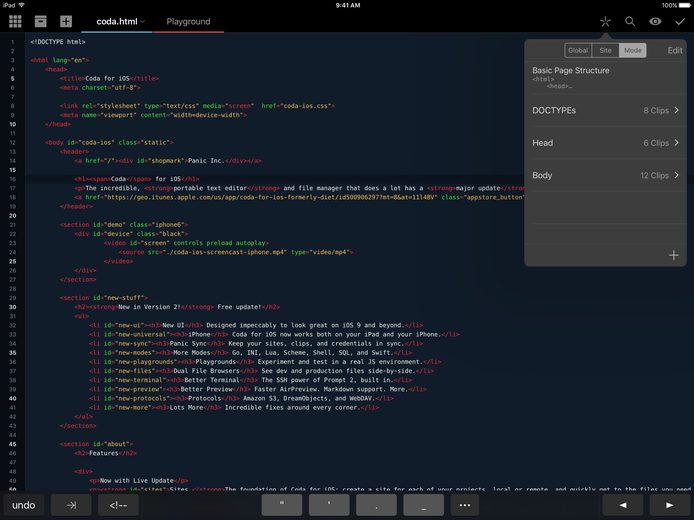The image size is (694, 520).
Task: Open the file browser drawer icon
Action: click(x=41, y=21)
